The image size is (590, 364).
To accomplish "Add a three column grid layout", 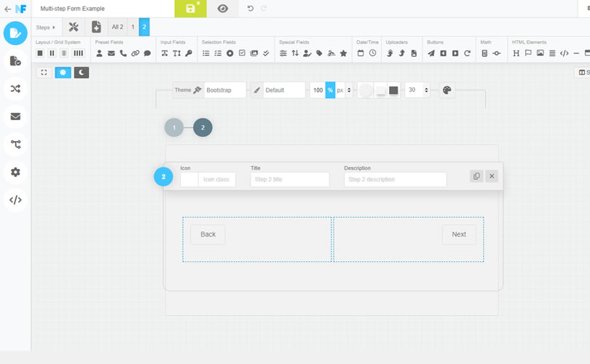I will pos(64,53).
